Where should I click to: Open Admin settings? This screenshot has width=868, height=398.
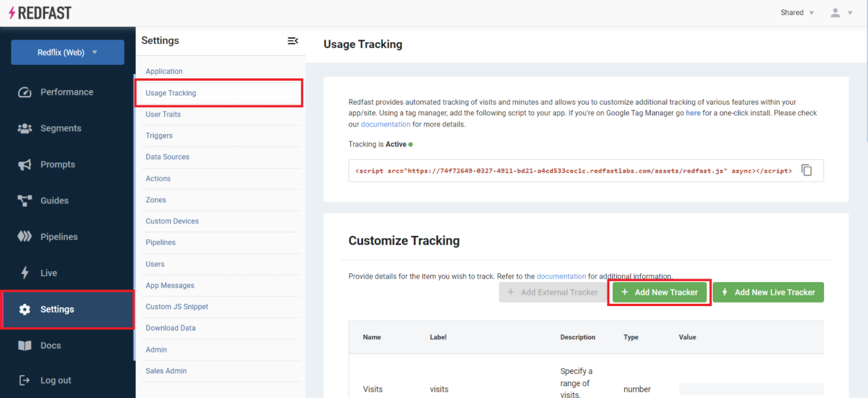tap(156, 349)
